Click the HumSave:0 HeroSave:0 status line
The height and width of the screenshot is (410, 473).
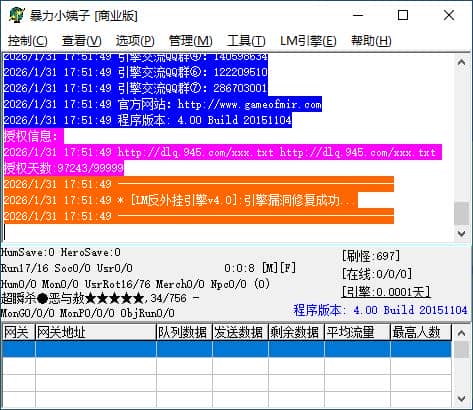pyautogui.click(x=61, y=252)
